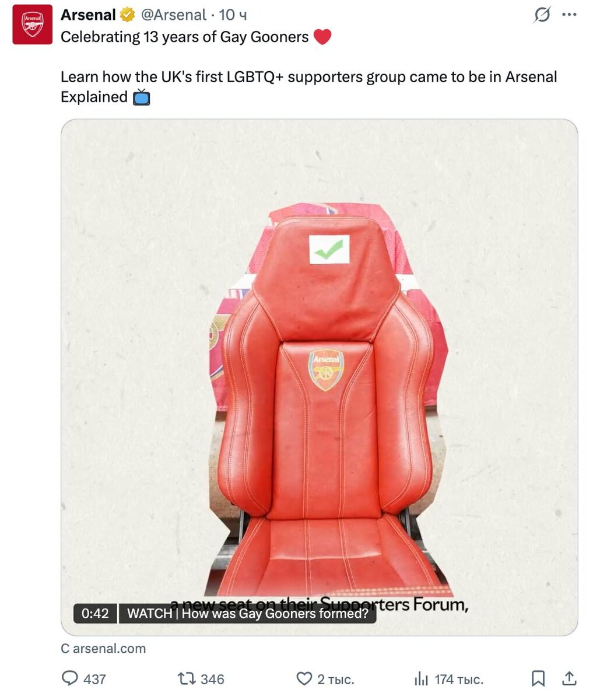Click the 0:42 video duration badge
Viewport: 593px width, 700px height.
(x=95, y=614)
